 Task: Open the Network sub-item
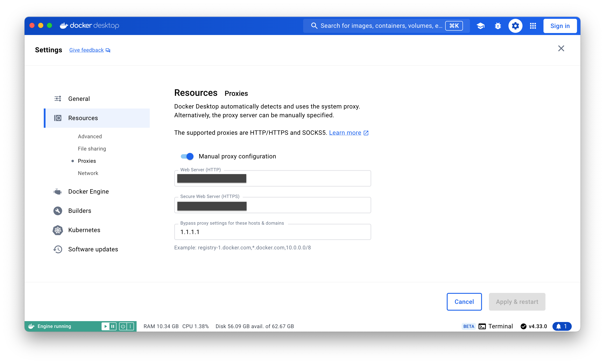pyautogui.click(x=88, y=173)
